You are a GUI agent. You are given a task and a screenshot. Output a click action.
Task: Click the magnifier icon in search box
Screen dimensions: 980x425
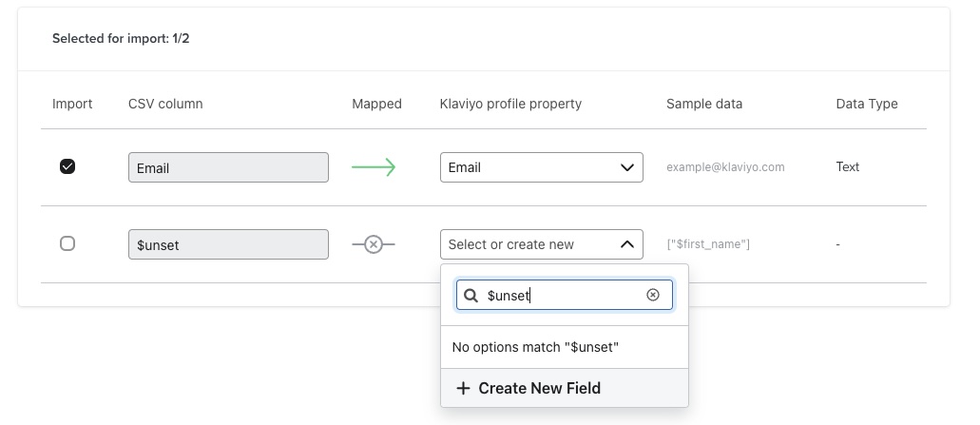click(471, 296)
